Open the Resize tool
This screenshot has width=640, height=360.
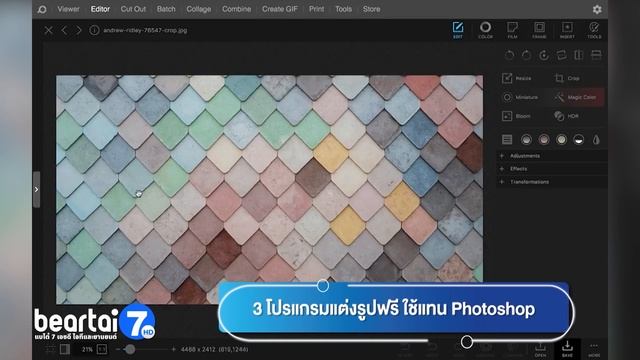coord(517,78)
